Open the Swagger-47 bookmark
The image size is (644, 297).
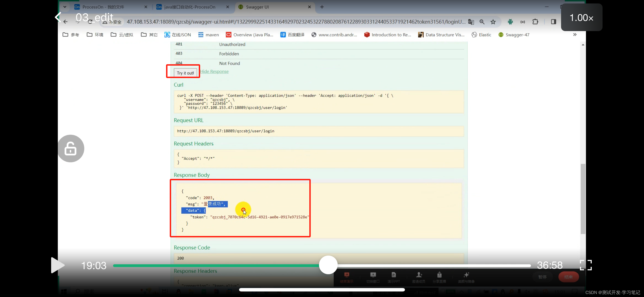pyautogui.click(x=514, y=35)
